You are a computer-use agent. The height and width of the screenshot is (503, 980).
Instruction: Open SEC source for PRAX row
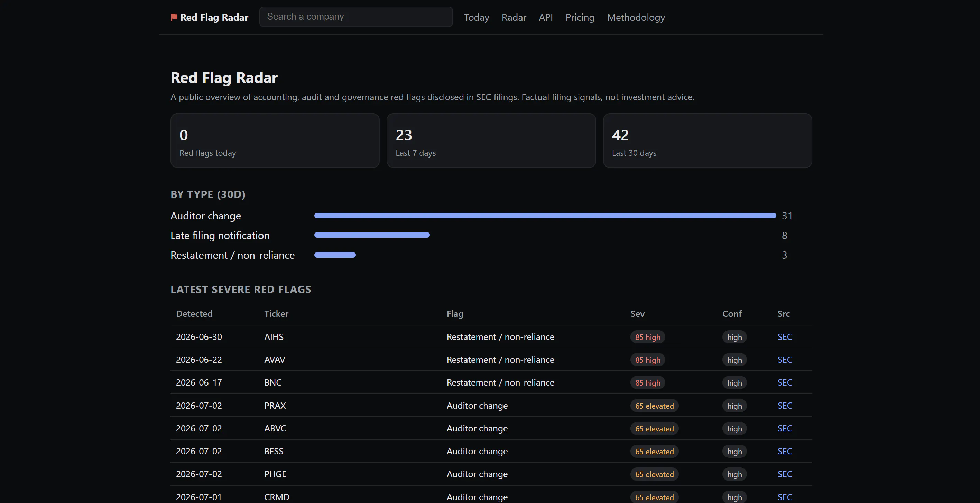(785, 406)
